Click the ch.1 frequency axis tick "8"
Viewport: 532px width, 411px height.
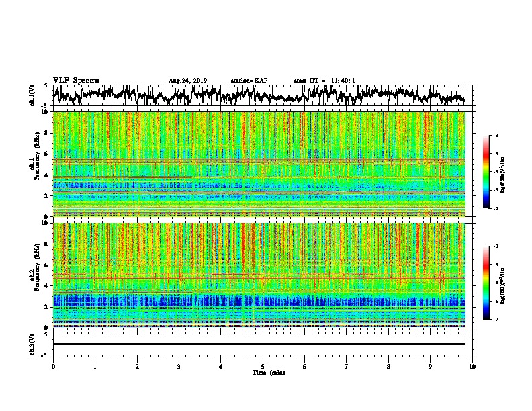pyautogui.click(x=46, y=133)
